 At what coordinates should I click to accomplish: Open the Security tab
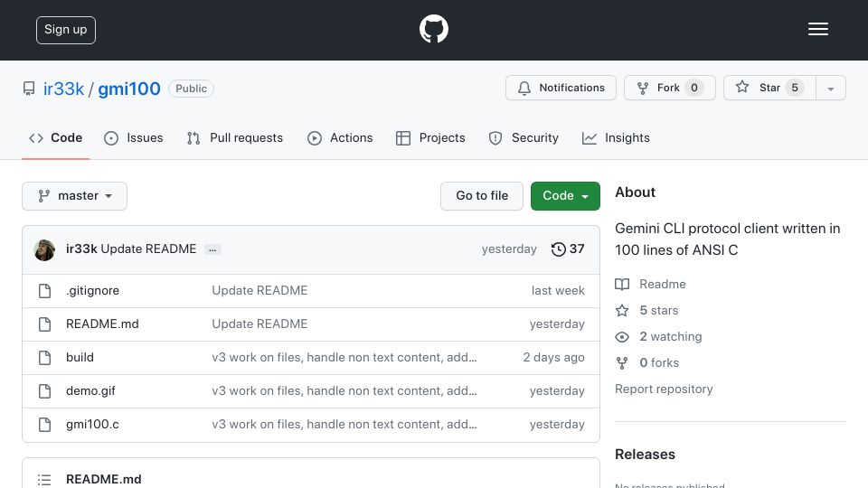point(524,137)
